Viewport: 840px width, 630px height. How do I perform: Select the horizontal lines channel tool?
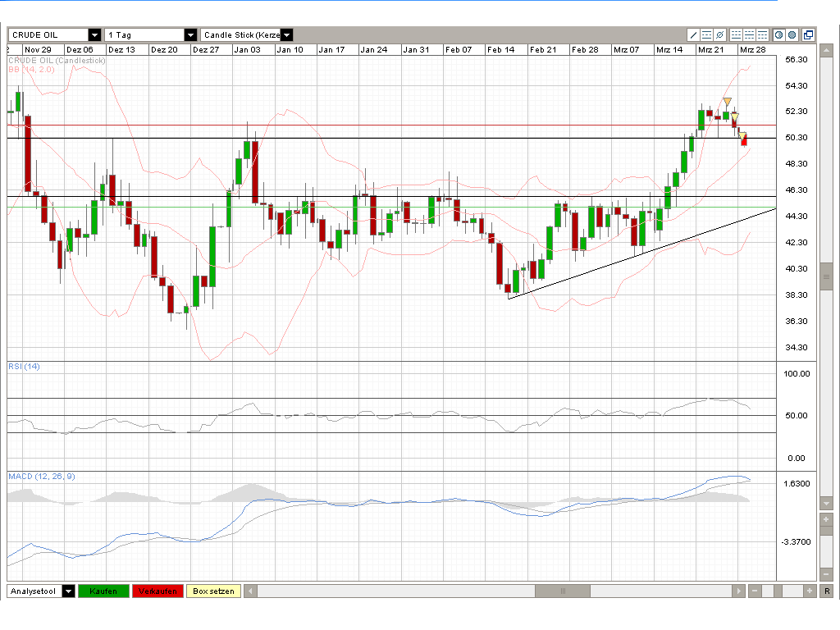(x=706, y=34)
